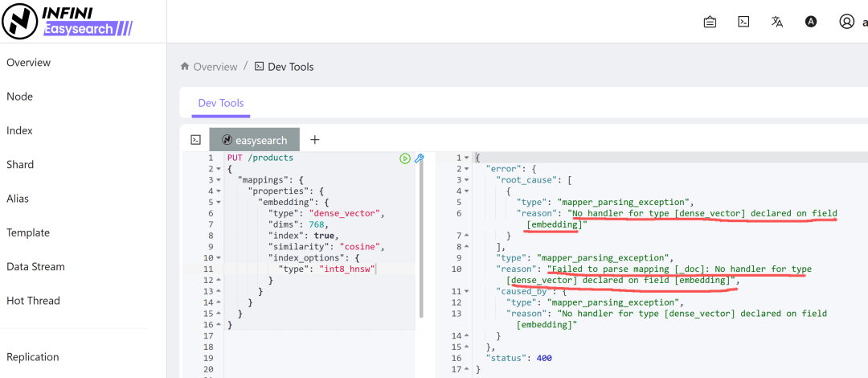Open the news clipboard icon in header
The width and height of the screenshot is (868, 378).
pyautogui.click(x=710, y=22)
